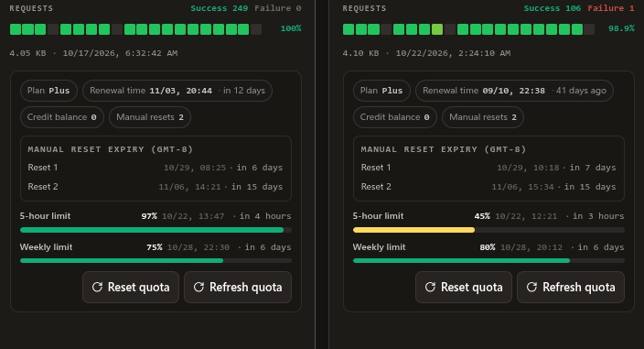644x349 pixels.
Task: Click the yellow 45% 5-hour limit bar
Action: pyautogui.click(x=413, y=230)
